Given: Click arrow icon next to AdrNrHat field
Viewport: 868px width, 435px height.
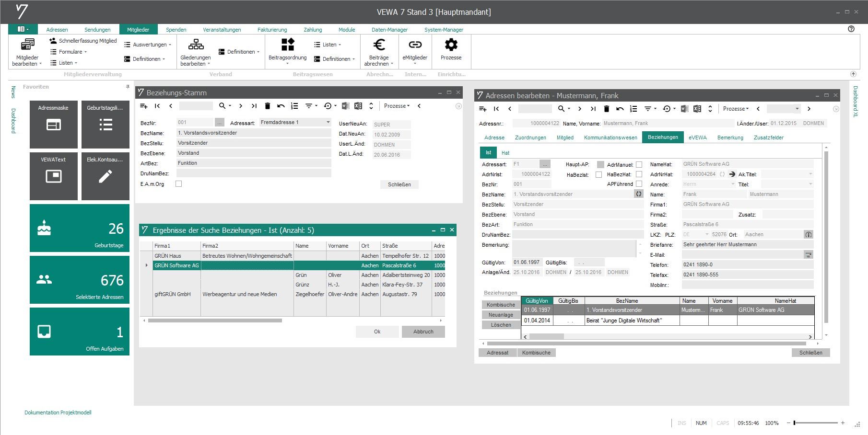Looking at the screenshot, I should point(732,174).
